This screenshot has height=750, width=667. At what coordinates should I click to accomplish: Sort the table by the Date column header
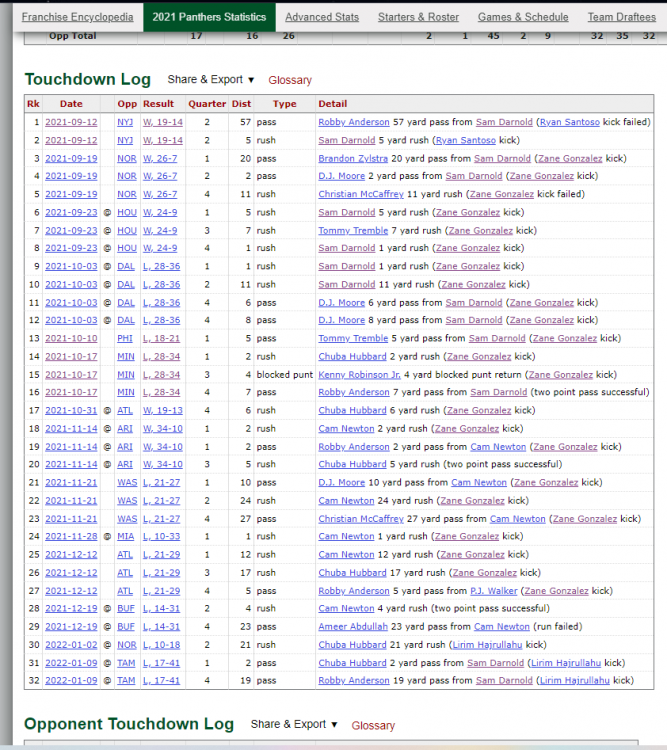point(71,103)
